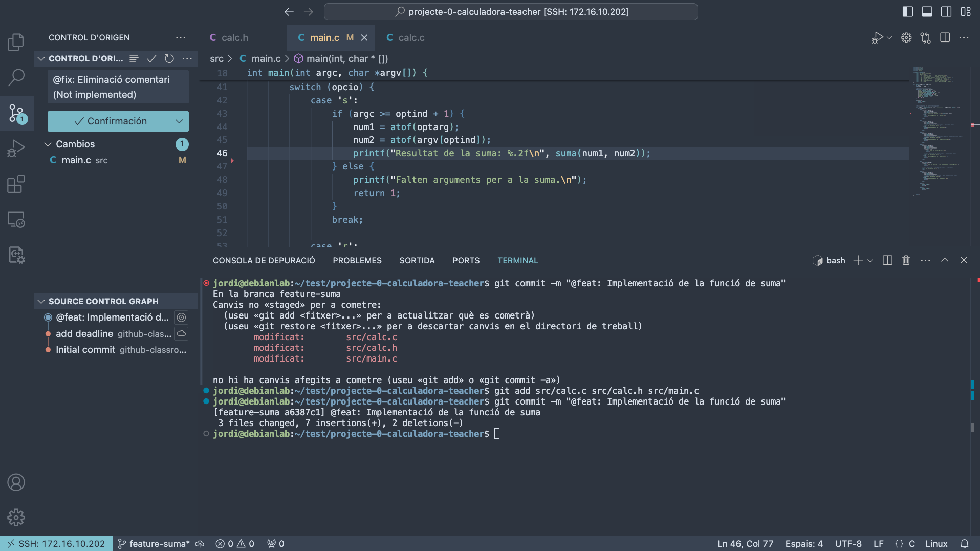Open the Search view in activity bar

point(16,77)
